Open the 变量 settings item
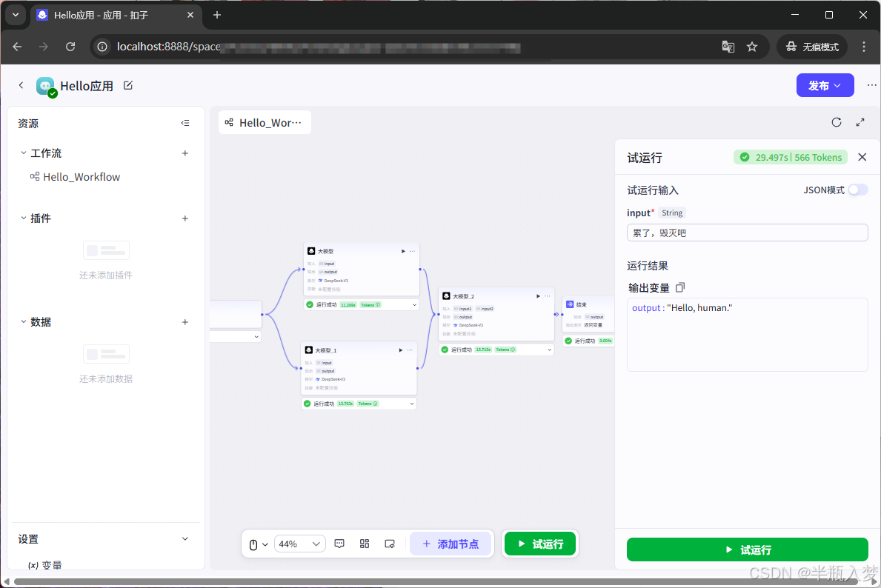Screen dimensions: 881x588 tap(45, 564)
